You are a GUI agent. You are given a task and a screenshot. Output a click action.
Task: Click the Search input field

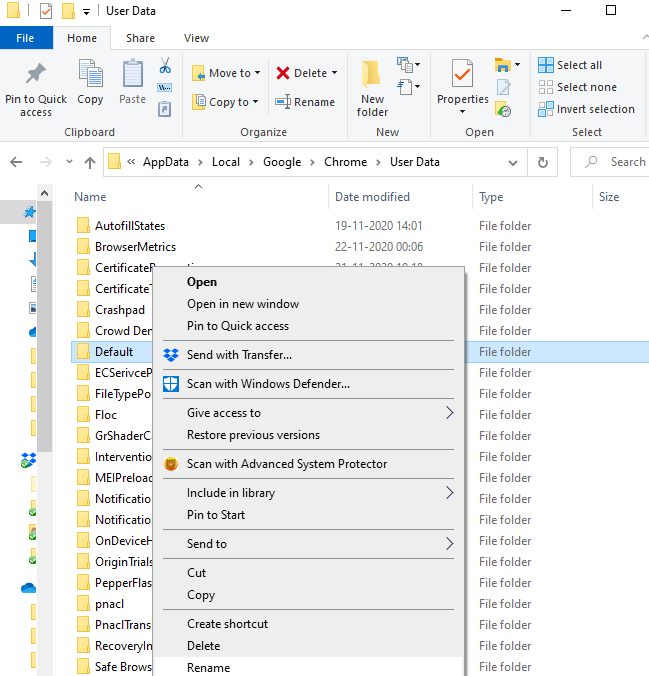pos(610,162)
